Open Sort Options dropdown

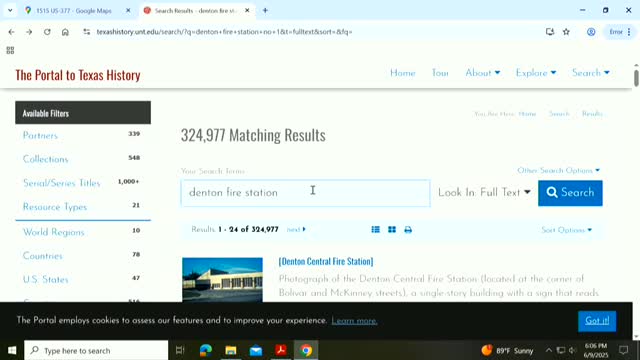click(567, 230)
